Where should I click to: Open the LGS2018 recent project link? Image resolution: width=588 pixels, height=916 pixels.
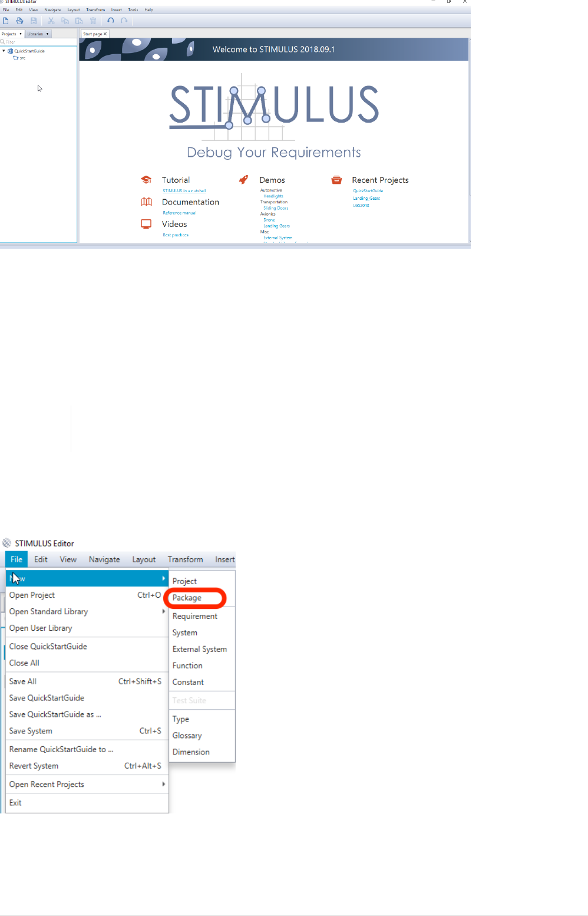coord(361,205)
